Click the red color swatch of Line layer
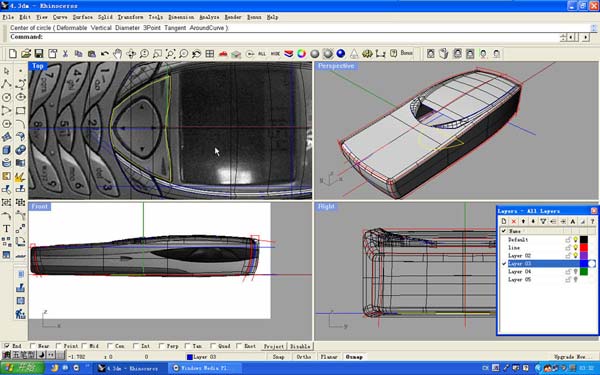 pos(584,248)
